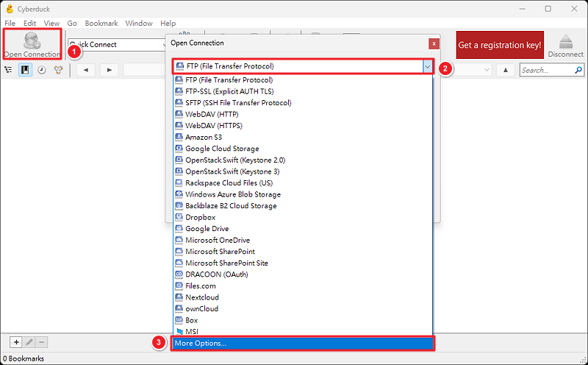Select Rackspace Cloud Files (US)
The image size is (588, 365).
pyautogui.click(x=303, y=183)
